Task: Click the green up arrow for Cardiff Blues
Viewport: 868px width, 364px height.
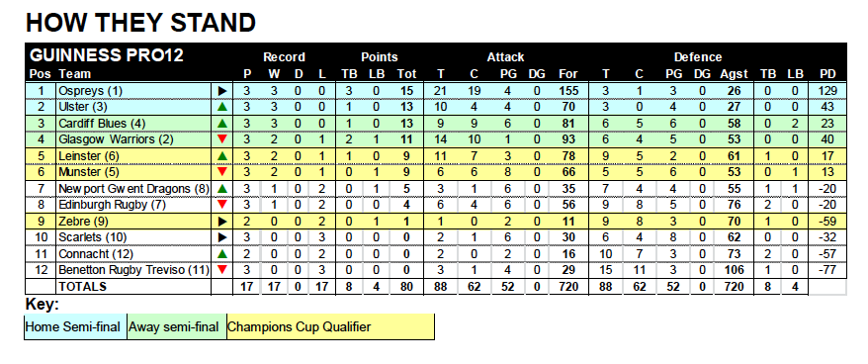Action: pos(222,123)
